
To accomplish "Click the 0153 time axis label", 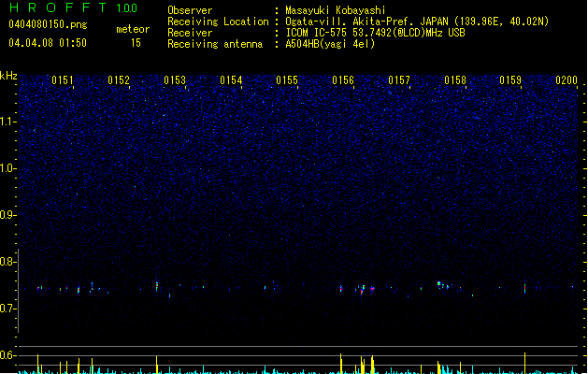I will point(175,79).
